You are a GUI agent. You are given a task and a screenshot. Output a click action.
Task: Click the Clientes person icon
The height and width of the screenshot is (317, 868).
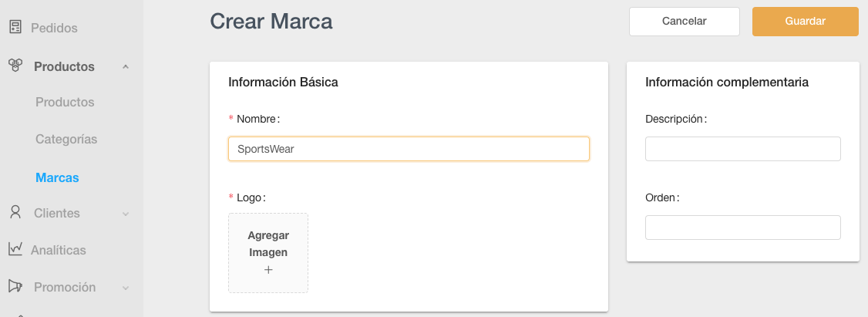[x=15, y=212]
